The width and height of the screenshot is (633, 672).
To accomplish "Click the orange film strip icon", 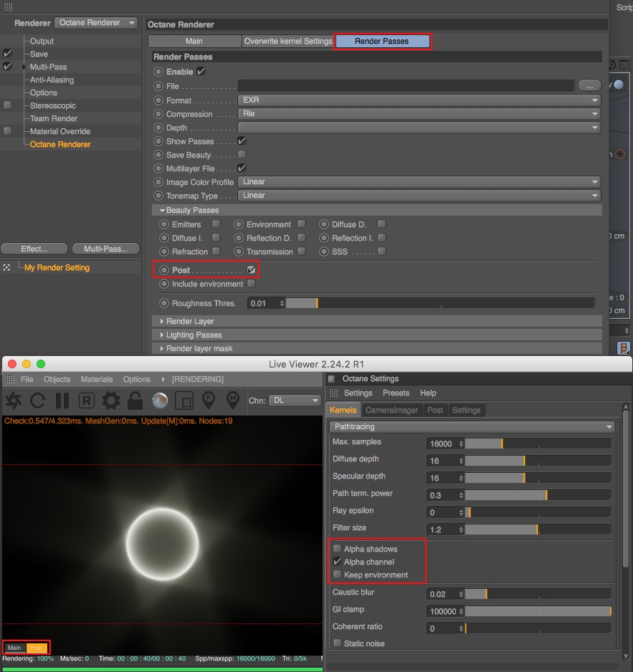I will 624,348.
